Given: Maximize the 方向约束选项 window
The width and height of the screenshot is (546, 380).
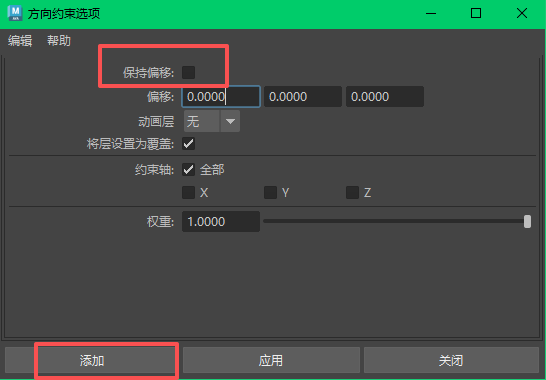Looking at the screenshot, I should (x=476, y=14).
